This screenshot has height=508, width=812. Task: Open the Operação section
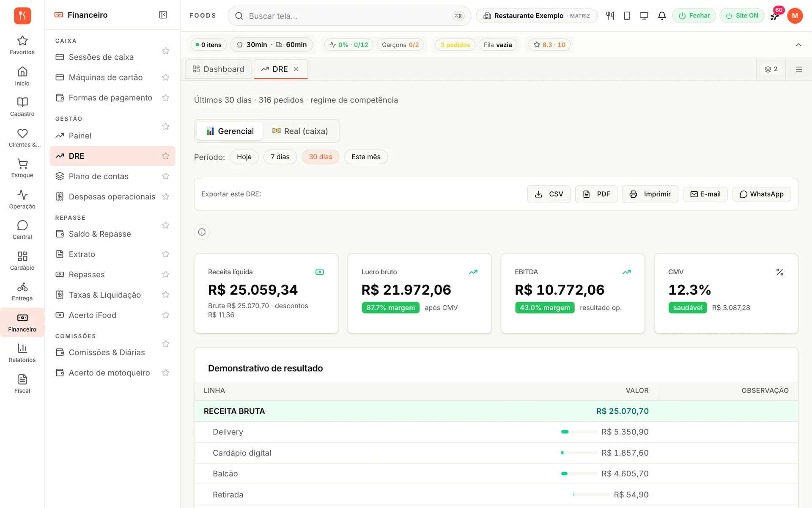22,199
